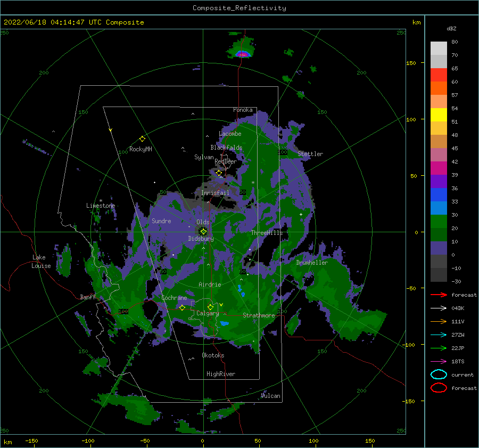Viewport: 479px width, 448px height.
Task: Click the Lake Louise label
Action: click(x=41, y=262)
